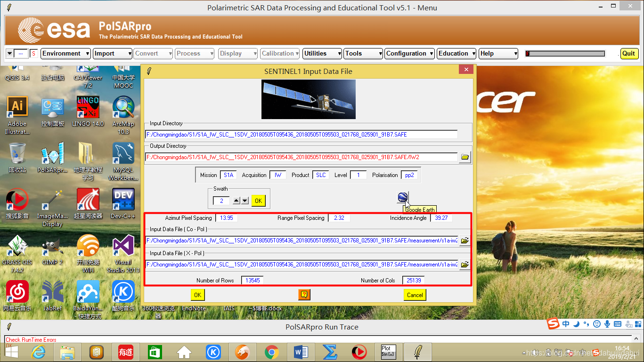Click the Range Pixel Spacing value 2.32
The height and width of the screenshot is (362, 644).
339,218
